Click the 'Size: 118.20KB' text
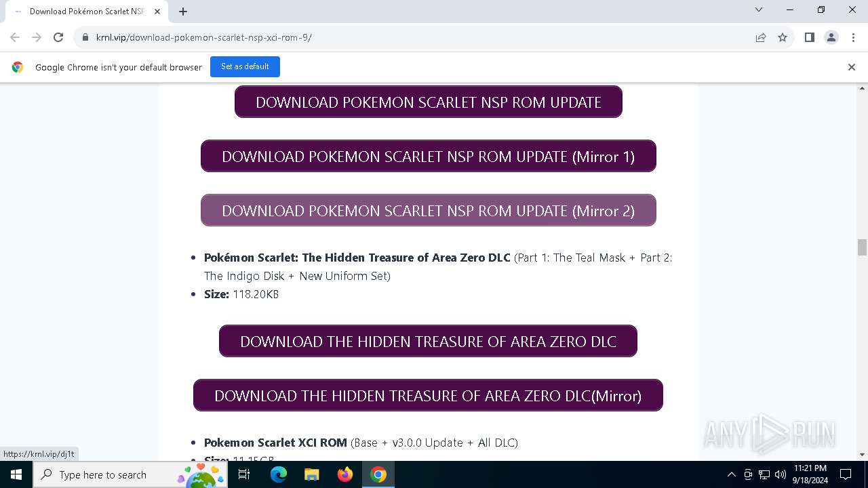The height and width of the screenshot is (488, 868). [x=241, y=294]
